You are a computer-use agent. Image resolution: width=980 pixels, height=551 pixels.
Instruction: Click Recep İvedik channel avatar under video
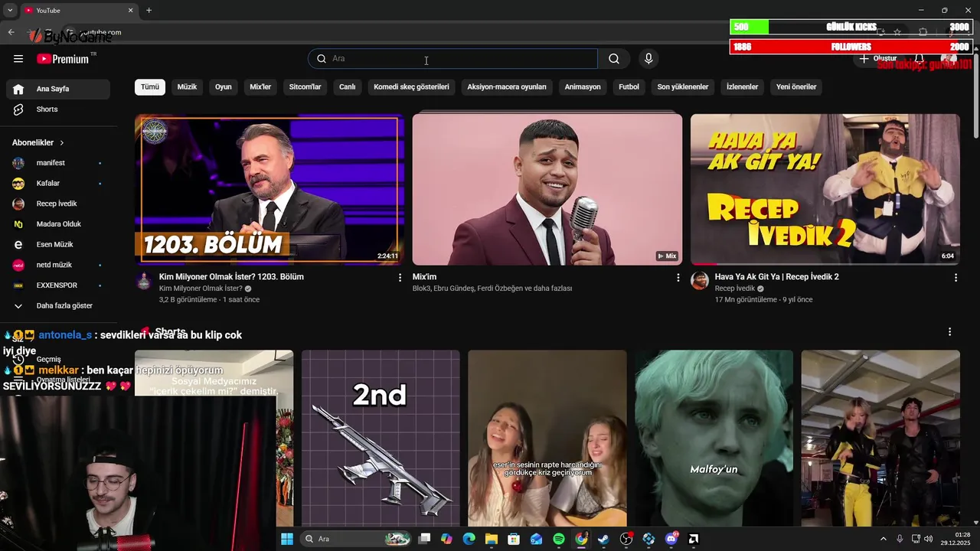click(700, 281)
